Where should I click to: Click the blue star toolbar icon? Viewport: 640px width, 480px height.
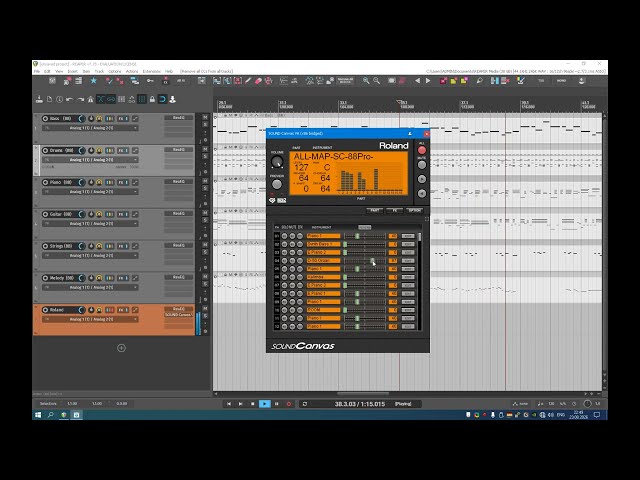pyautogui.click(x=93, y=80)
